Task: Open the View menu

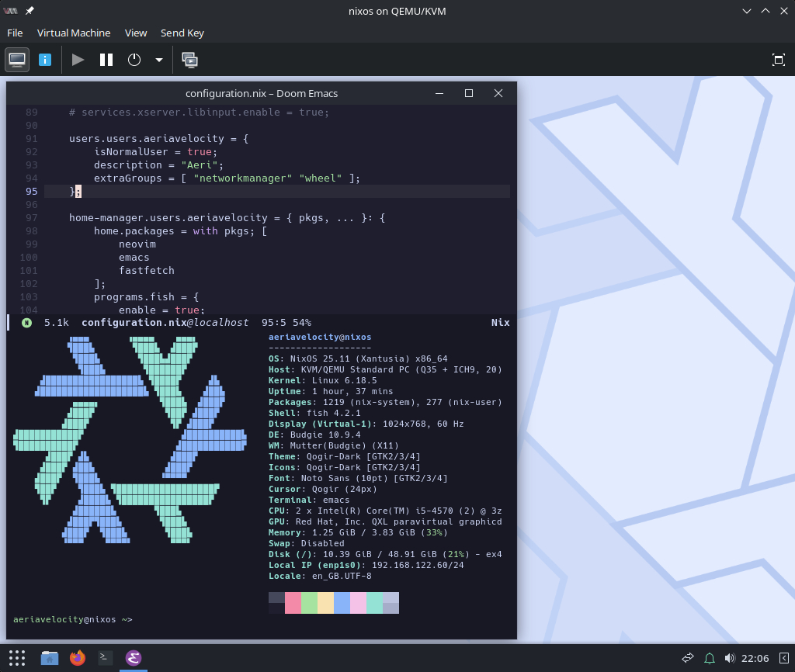Action: point(136,33)
